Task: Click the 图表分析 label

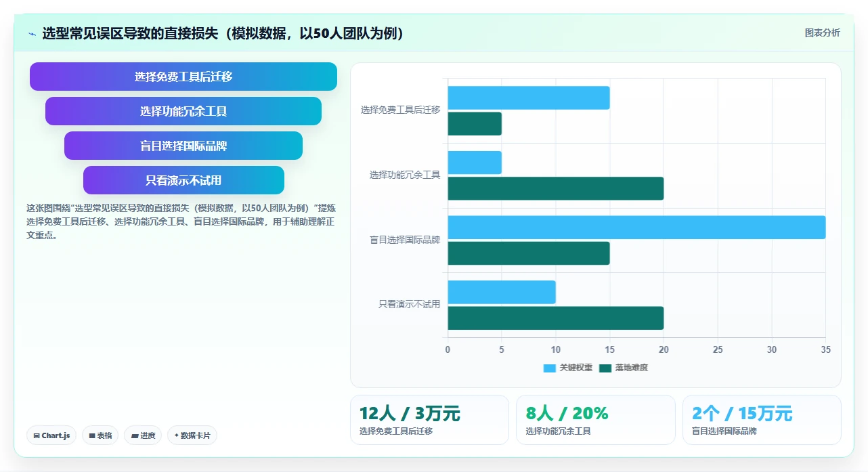Action: click(x=822, y=33)
